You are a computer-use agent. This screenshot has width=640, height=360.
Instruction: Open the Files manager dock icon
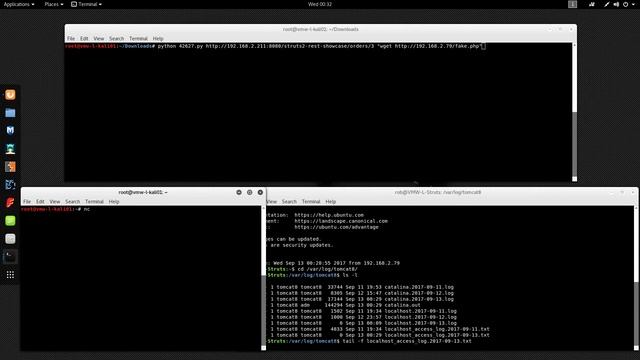click(x=10, y=113)
